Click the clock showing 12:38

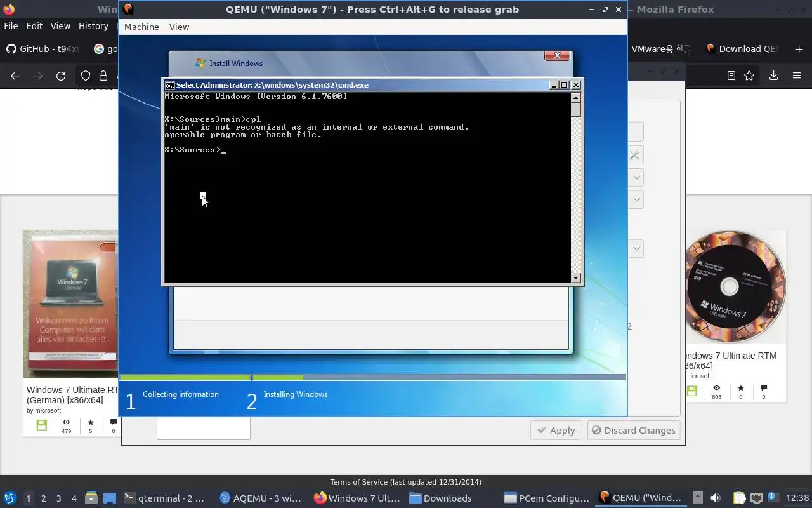[797, 498]
